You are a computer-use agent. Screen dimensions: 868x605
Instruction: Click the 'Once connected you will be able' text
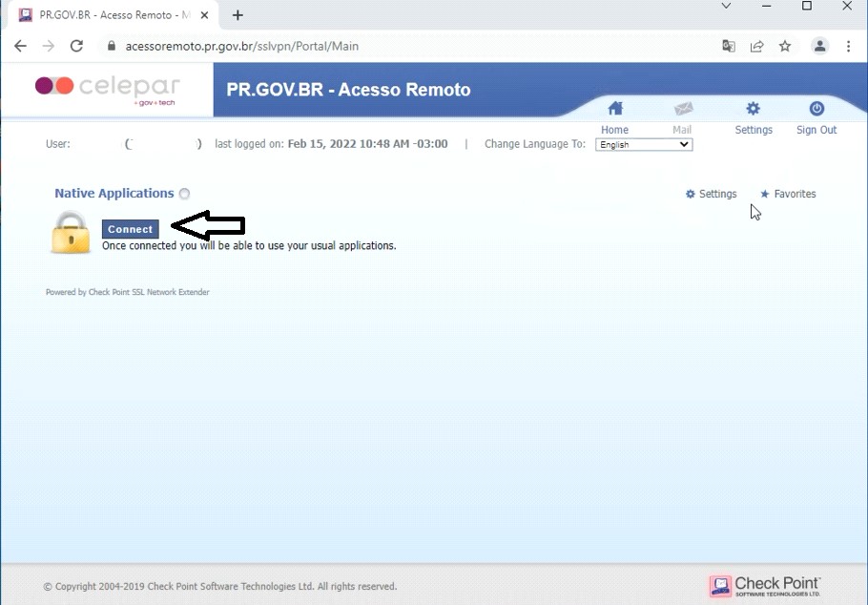click(249, 245)
